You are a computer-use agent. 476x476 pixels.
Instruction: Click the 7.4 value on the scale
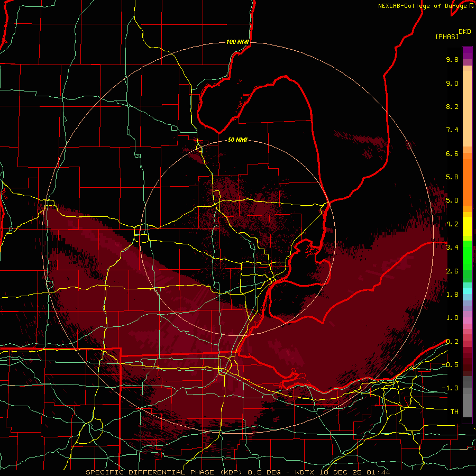click(452, 130)
